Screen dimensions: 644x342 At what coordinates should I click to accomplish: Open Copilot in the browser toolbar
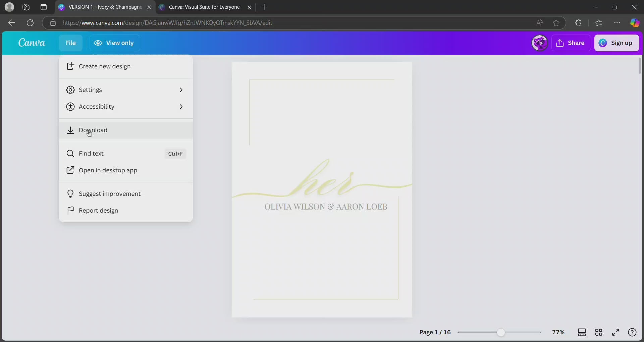point(634,23)
